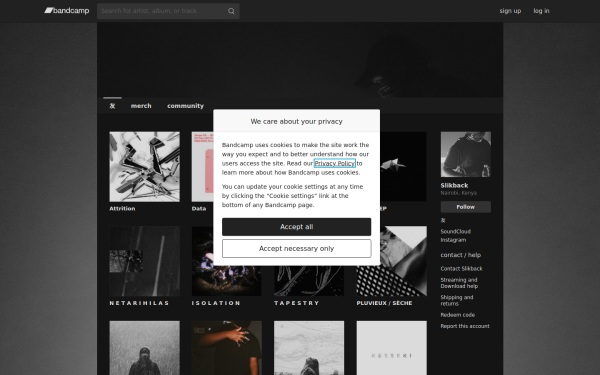Click the Slikback artist name

click(454, 186)
